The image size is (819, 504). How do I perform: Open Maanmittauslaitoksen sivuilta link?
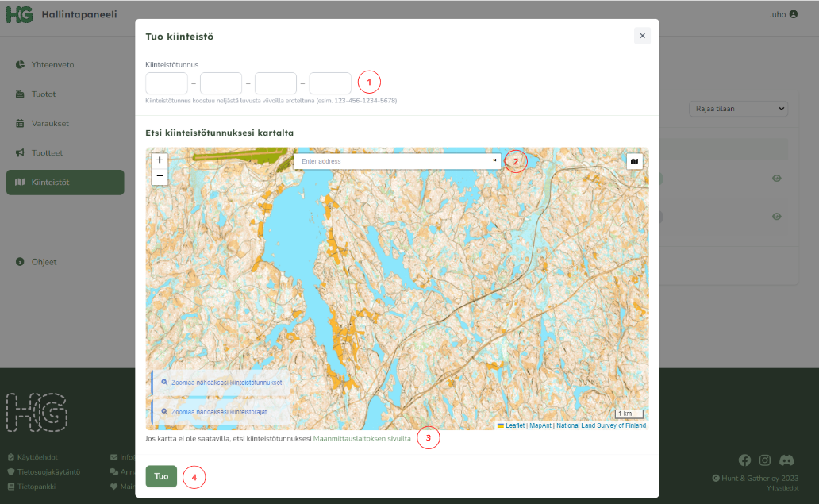coord(362,439)
